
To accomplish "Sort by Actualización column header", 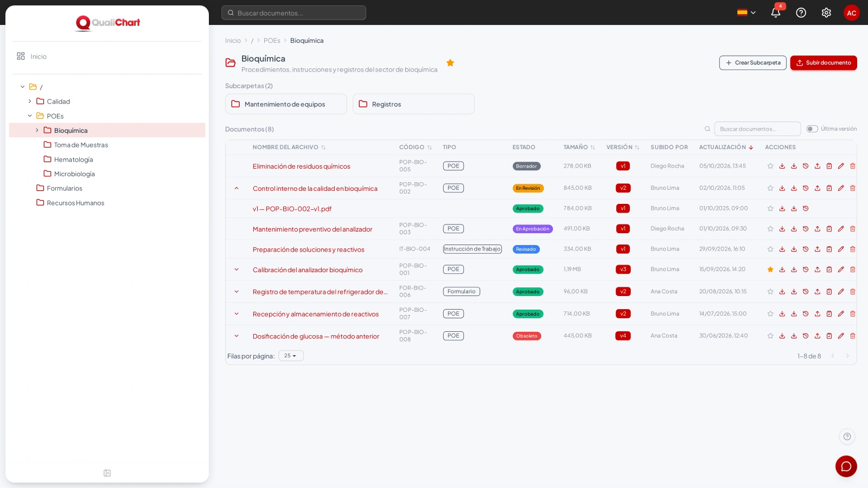I will point(726,147).
